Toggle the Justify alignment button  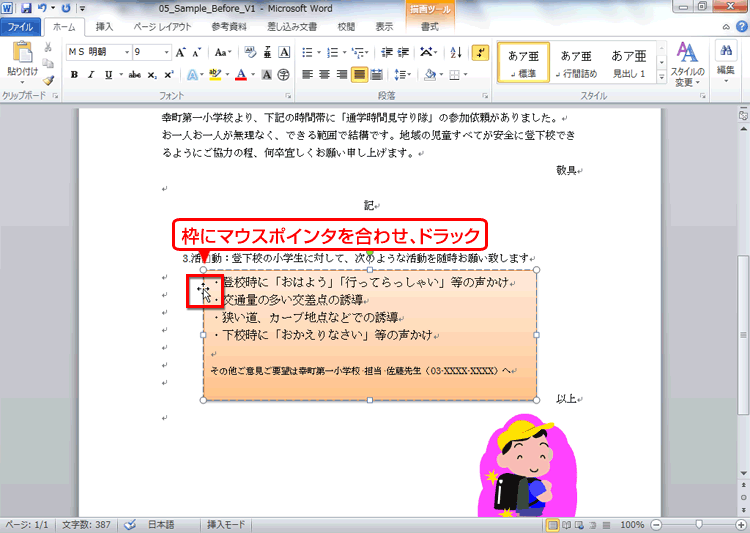point(359,75)
